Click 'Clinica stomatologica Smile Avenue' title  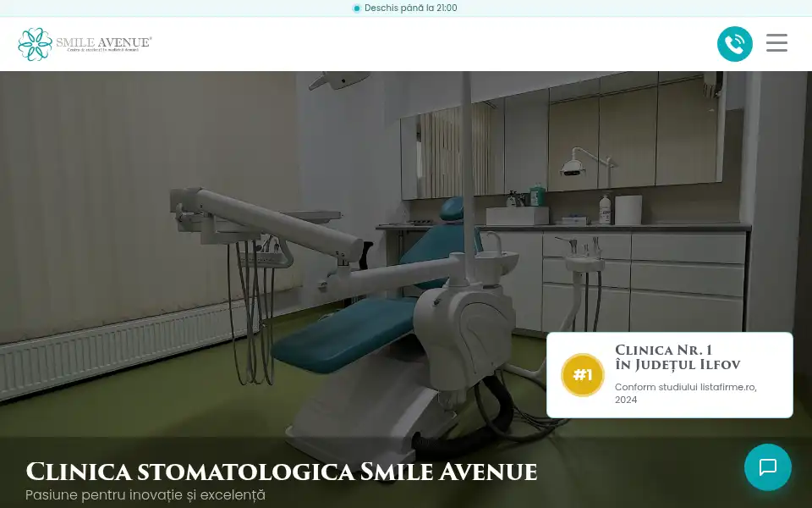click(x=281, y=472)
